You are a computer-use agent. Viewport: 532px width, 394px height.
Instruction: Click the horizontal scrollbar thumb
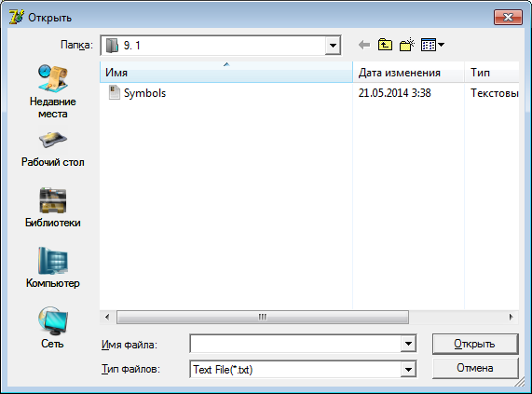pyautogui.click(x=263, y=318)
